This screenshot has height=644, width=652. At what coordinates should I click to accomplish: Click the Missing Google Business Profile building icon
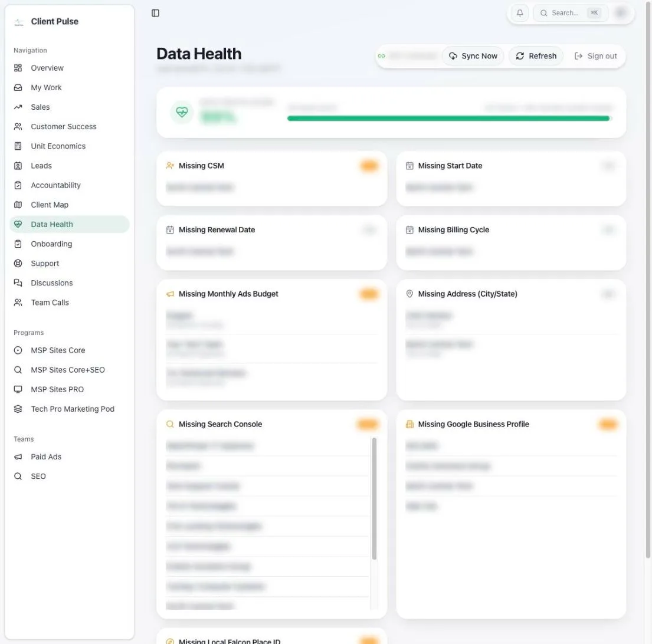click(x=409, y=424)
